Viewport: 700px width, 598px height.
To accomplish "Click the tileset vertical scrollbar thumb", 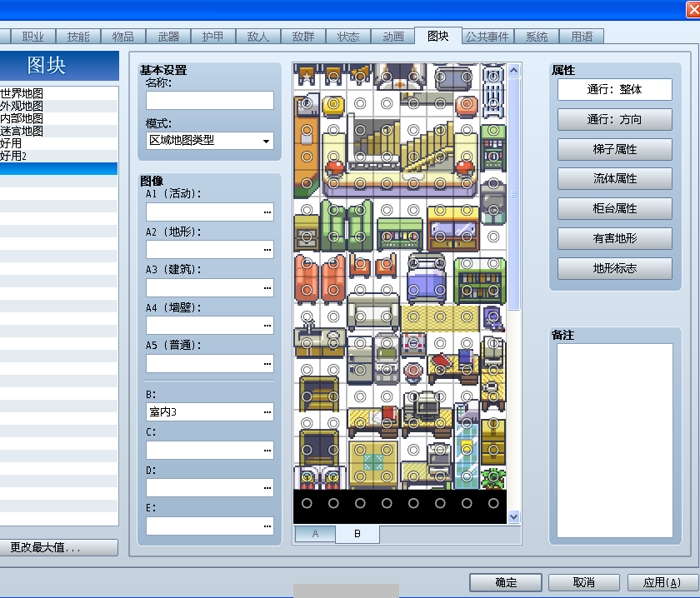I will pyautogui.click(x=514, y=194).
